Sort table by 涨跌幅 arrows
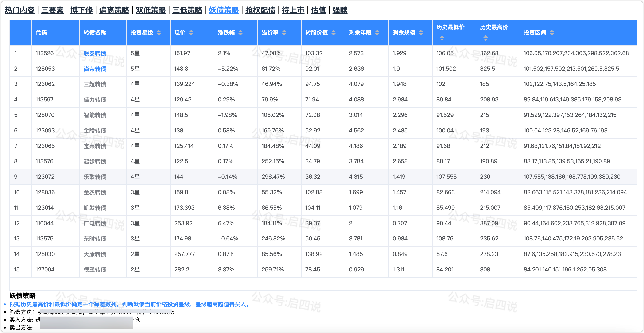This screenshot has height=333, width=644. click(241, 33)
